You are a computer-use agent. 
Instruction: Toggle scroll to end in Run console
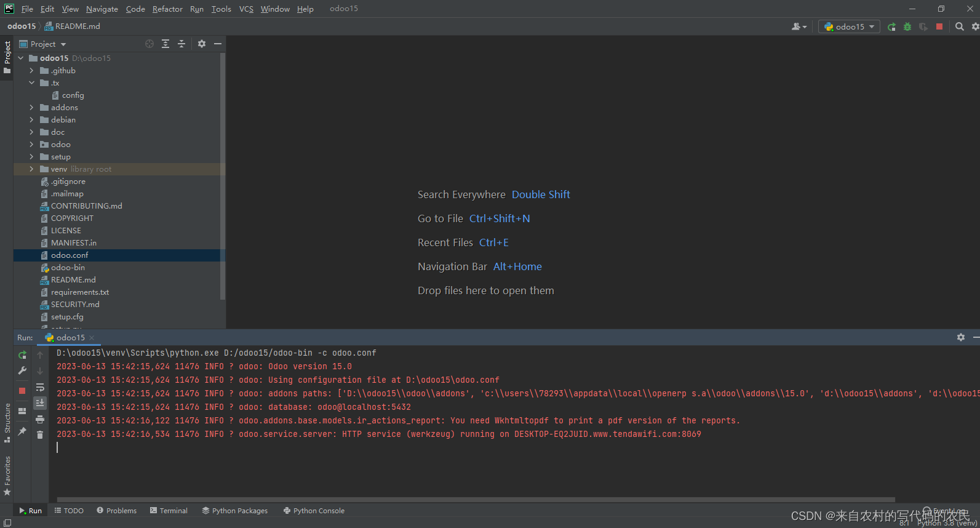tap(40, 403)
